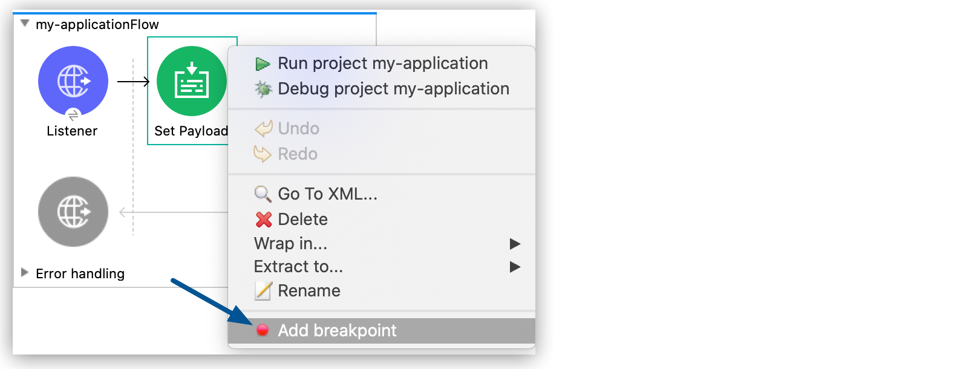980x369 pixels.
Task: Click the red X Delete icon
Action: click(x=262, y=219)
